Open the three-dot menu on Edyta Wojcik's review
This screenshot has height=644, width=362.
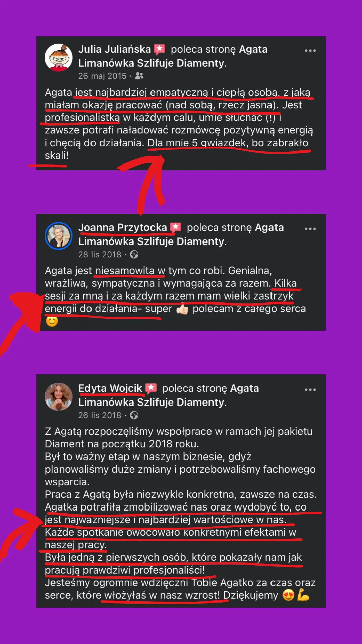310,389
